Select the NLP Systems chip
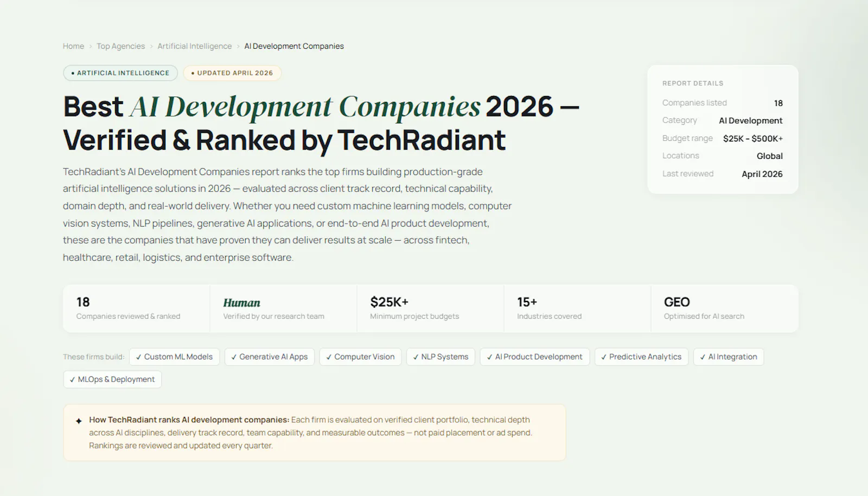Screen dimensions: 868x496 441,357
